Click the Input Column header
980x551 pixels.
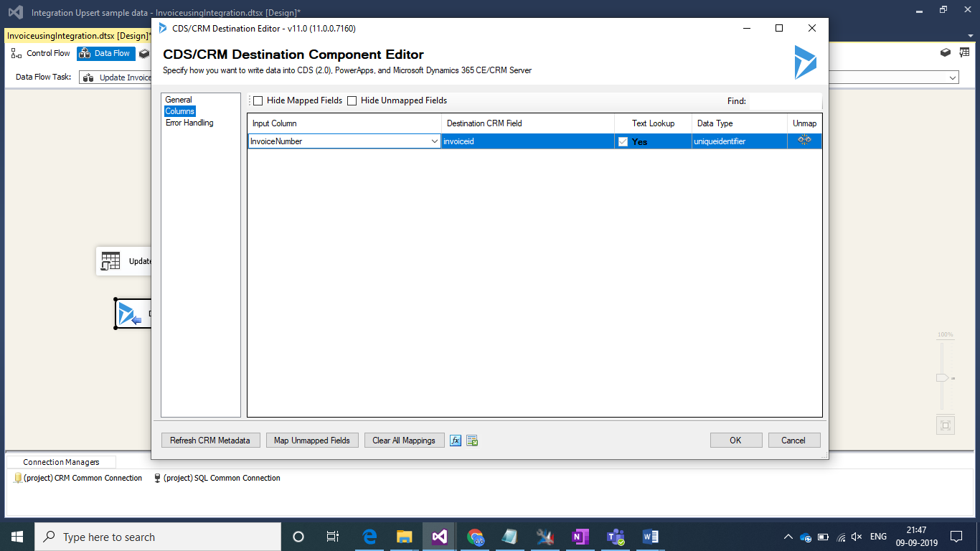click(x=344, y=123)
